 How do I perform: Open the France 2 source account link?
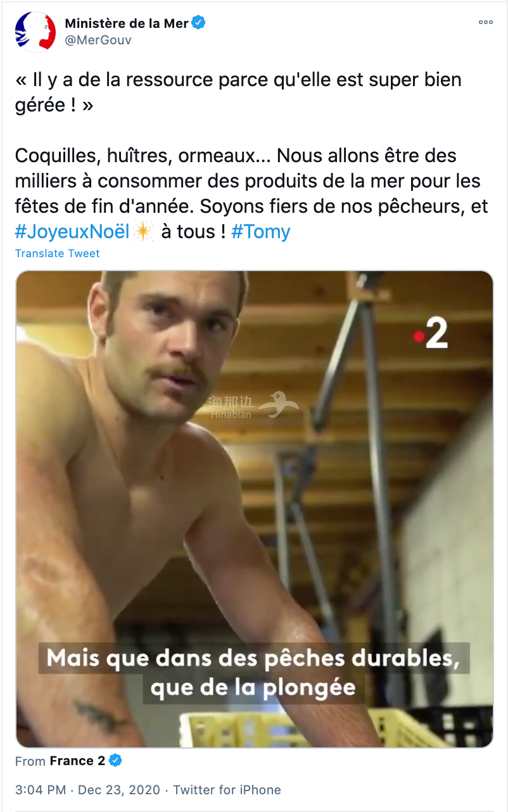pos(77,761)
